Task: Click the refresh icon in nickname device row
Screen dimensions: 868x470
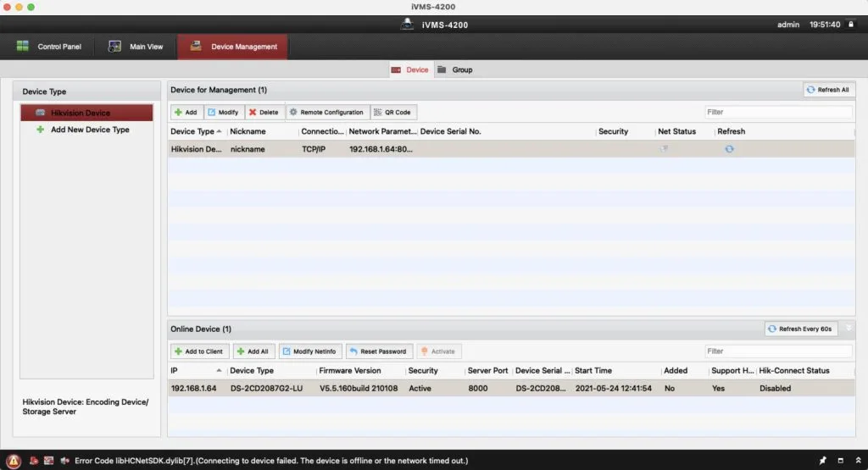Action: tap(729, 149)
